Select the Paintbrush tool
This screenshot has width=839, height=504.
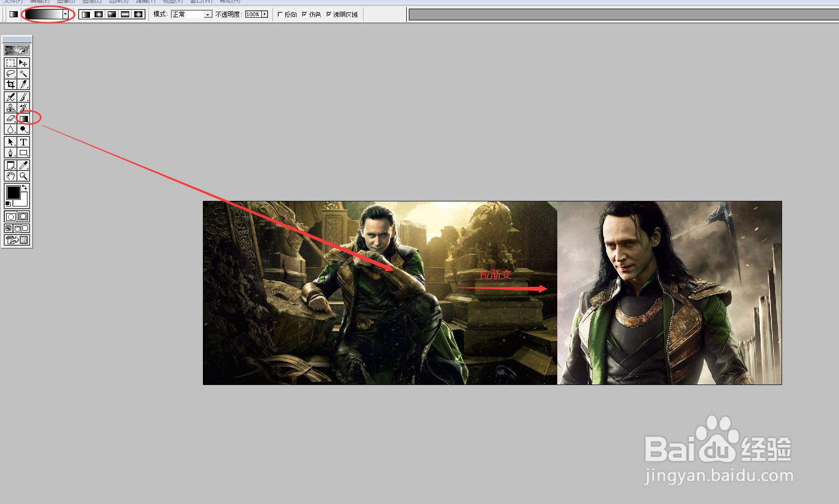pos(23,97)
